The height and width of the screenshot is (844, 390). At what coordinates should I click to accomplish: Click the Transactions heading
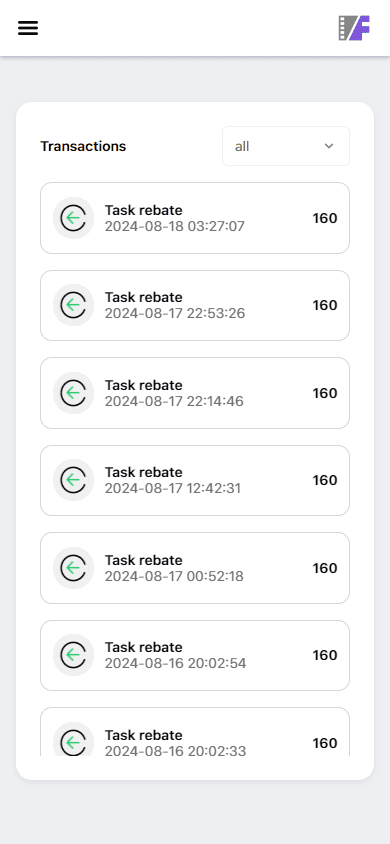[x=83, y=146]
